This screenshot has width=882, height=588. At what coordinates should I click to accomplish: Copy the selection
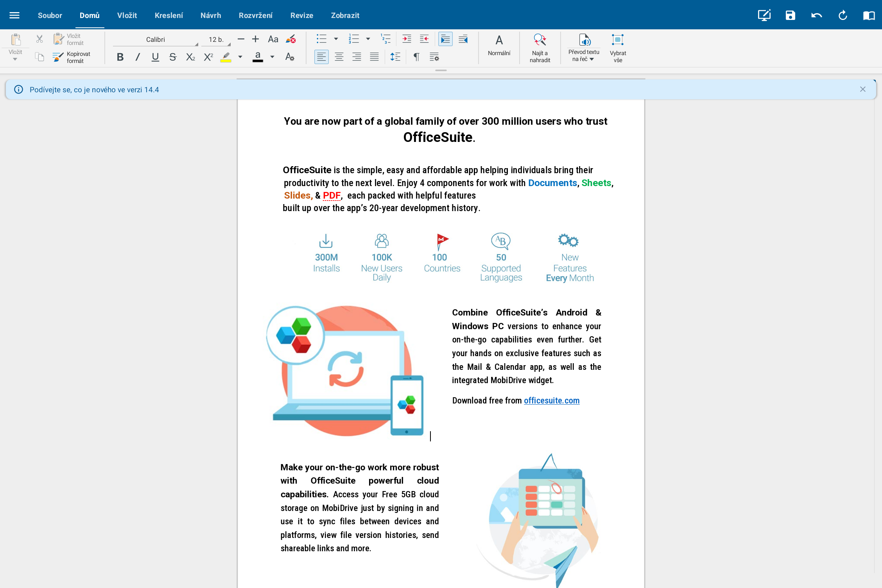(39, 57)
